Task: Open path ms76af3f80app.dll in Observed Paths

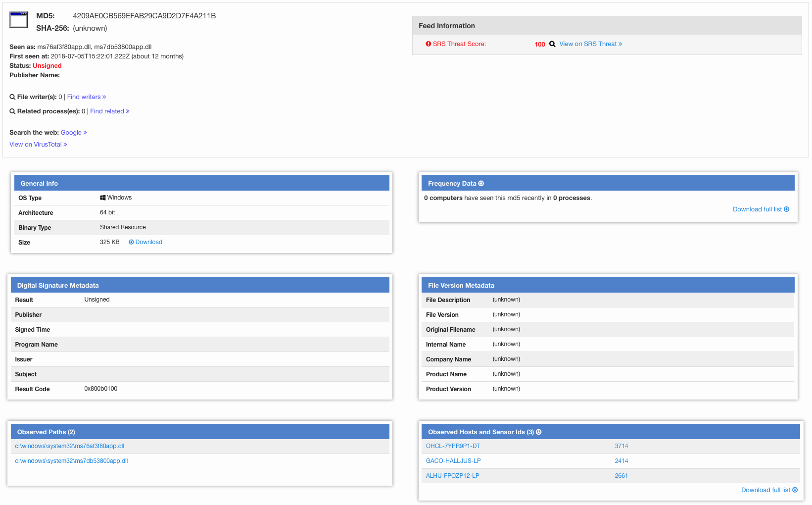Action: [70, 446]
